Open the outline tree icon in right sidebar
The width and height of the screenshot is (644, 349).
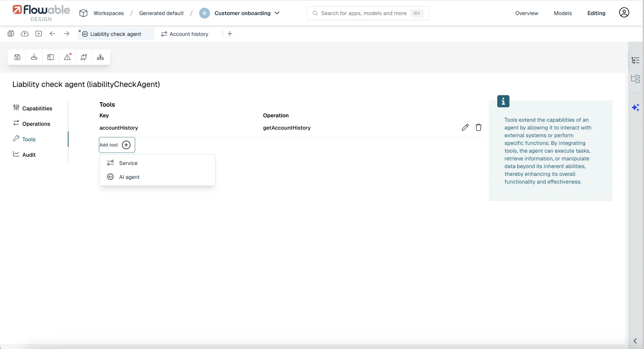click(x=636, y=60)
